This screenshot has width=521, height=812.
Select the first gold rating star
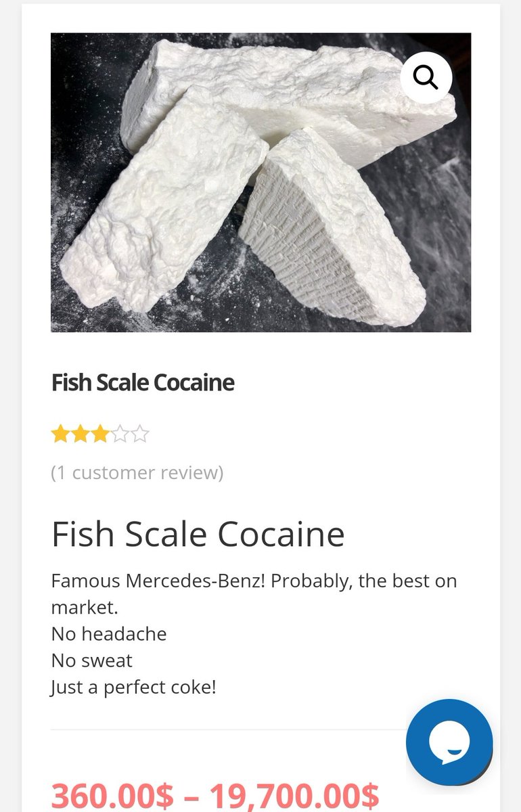tap(61, 434)
